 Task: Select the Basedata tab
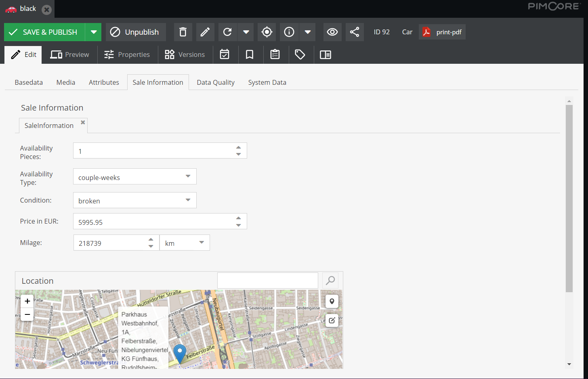(29, 82)
